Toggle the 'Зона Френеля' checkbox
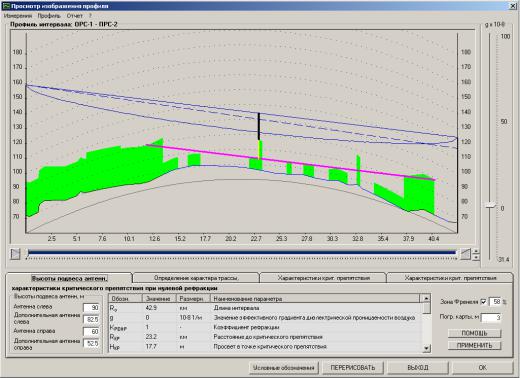The image size is (520, 378). point(483,302)
